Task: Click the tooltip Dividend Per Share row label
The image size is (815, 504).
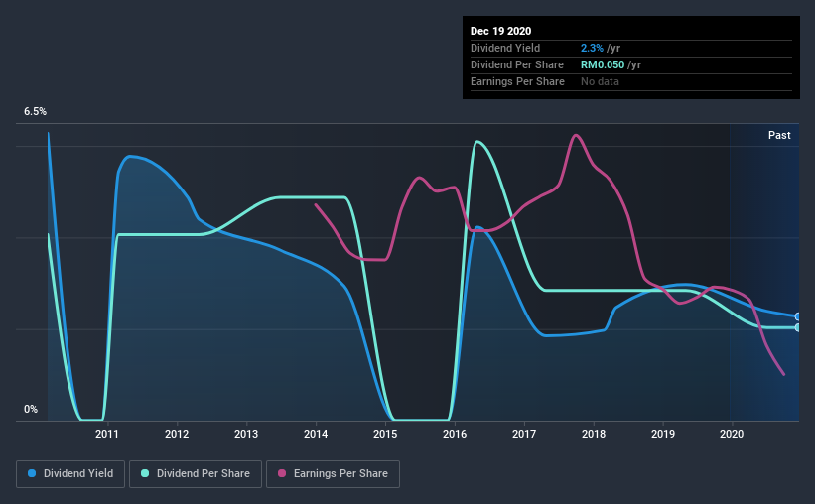Action: tap(516, 64)
